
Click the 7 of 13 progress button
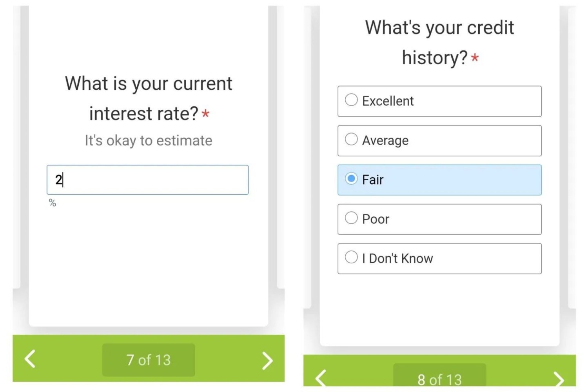(149, 360)
